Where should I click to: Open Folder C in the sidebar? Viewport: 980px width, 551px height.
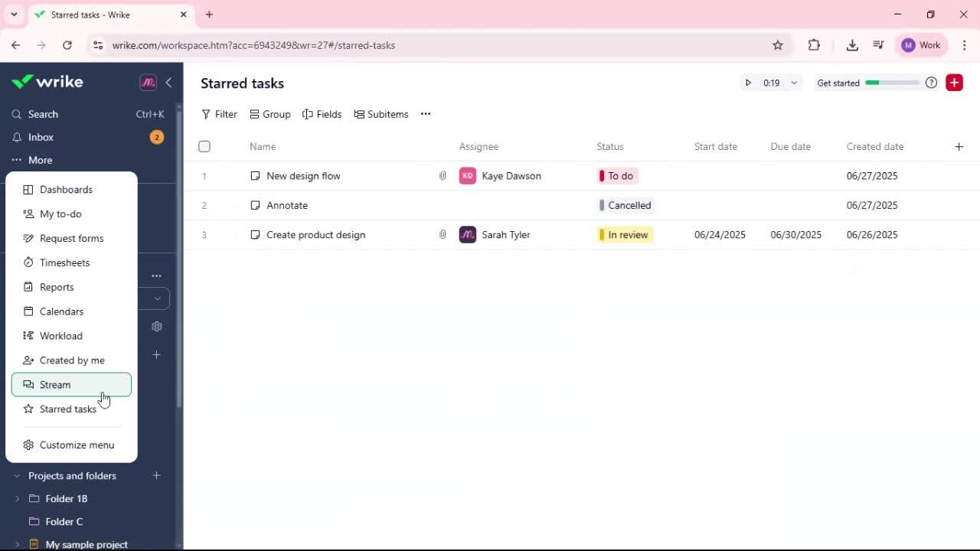64,522
